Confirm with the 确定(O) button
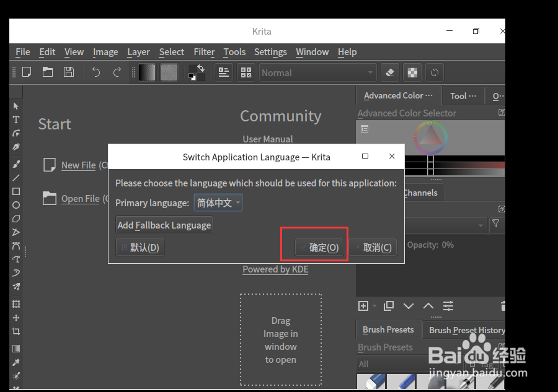The image size is (558, 392). click(319, 247)
